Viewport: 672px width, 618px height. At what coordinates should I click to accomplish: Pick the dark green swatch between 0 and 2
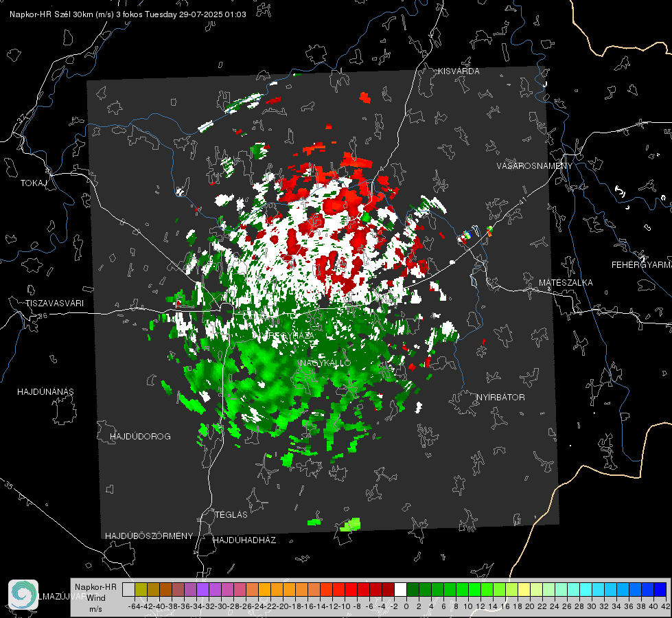click(x=413, y=589)
